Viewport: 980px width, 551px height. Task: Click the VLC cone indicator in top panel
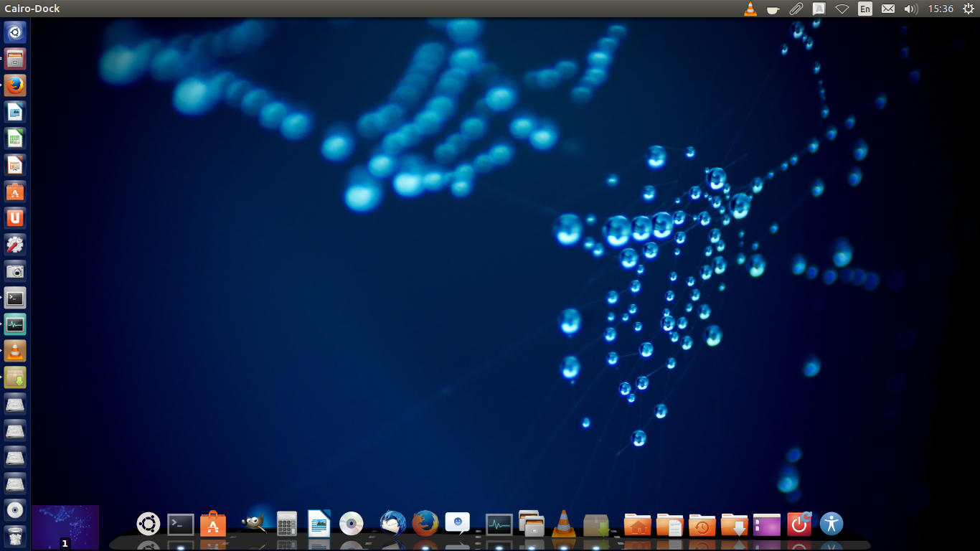tap(750, 9)
